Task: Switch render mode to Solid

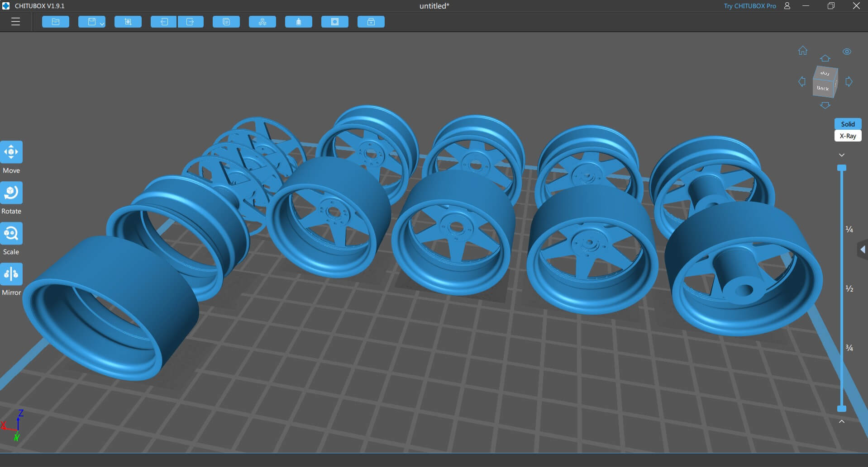Action: 848,124
